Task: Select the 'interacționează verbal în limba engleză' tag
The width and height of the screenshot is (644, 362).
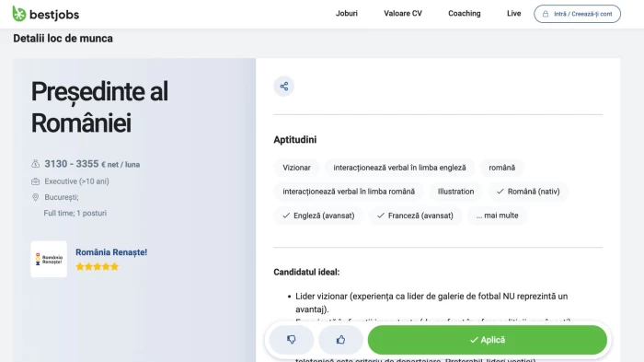Action: click(399, 168)
